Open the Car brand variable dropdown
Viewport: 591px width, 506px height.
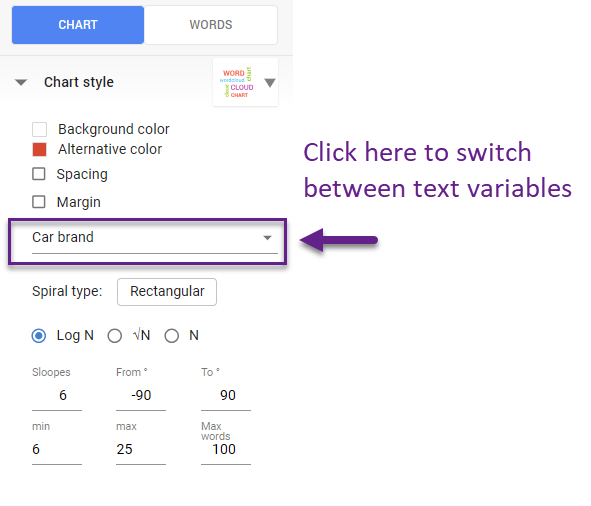[155, 238]
